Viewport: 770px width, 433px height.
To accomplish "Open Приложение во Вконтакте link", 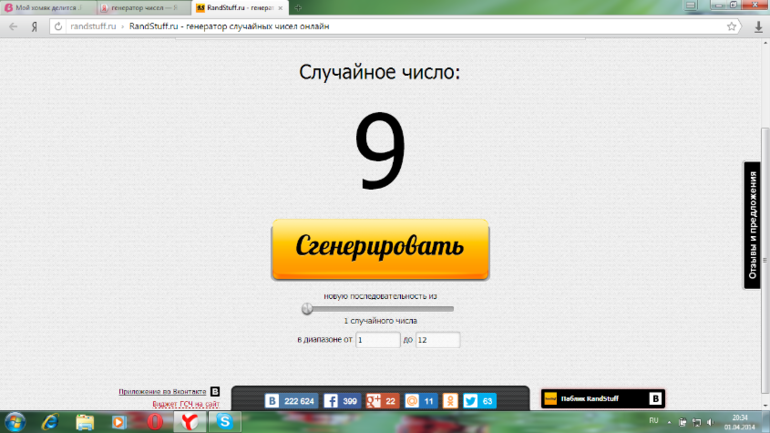I will pos(162,391).
